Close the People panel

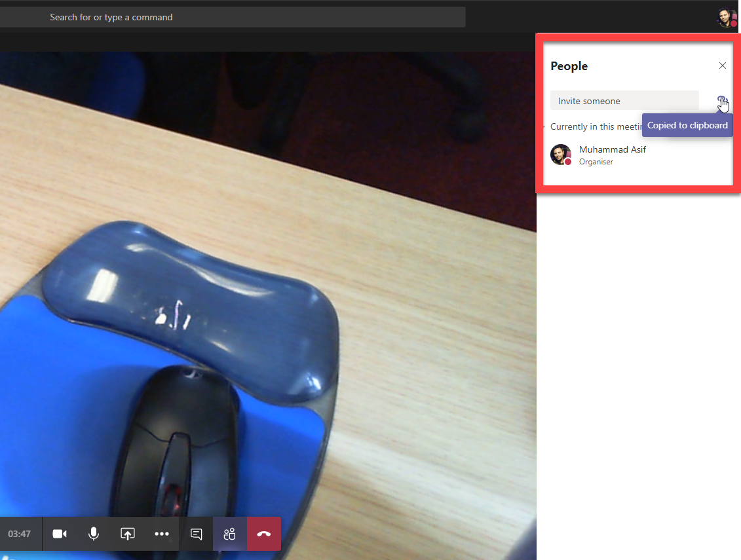(723, 65)
